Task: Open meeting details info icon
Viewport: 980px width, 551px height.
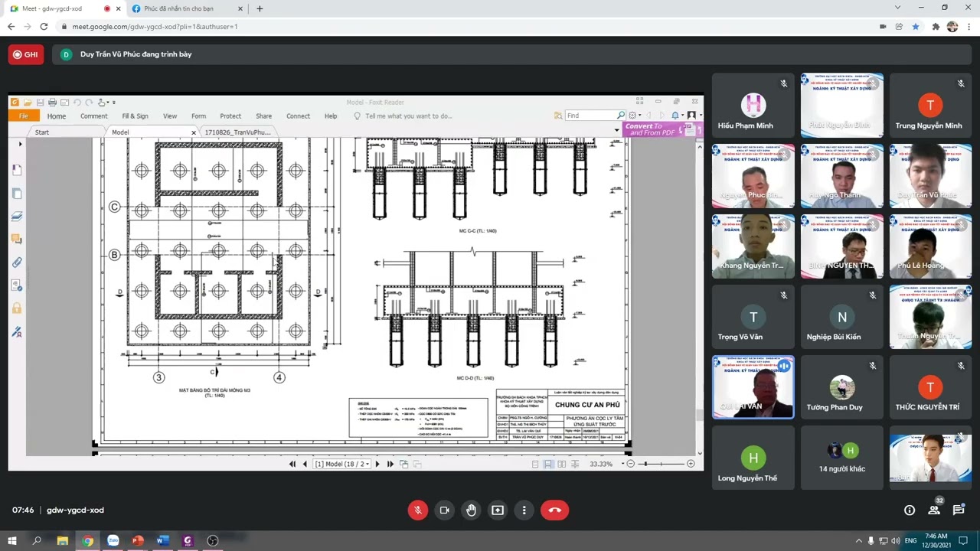Action: (x=910, y=510)
